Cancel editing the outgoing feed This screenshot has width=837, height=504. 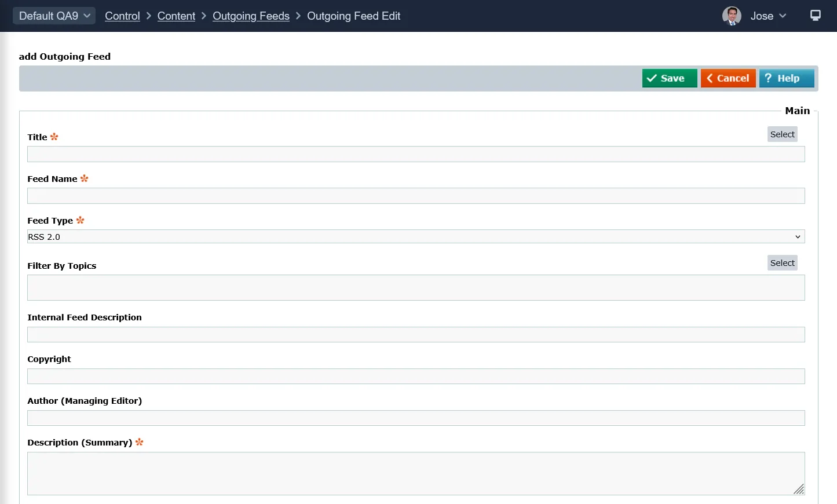pos(728,78)
